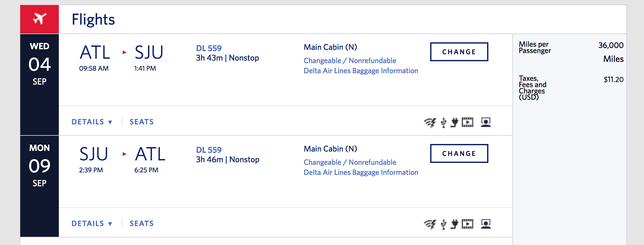Expand Details for the September 9 flight
Viewport: 644px width, 245px height.
92,224
